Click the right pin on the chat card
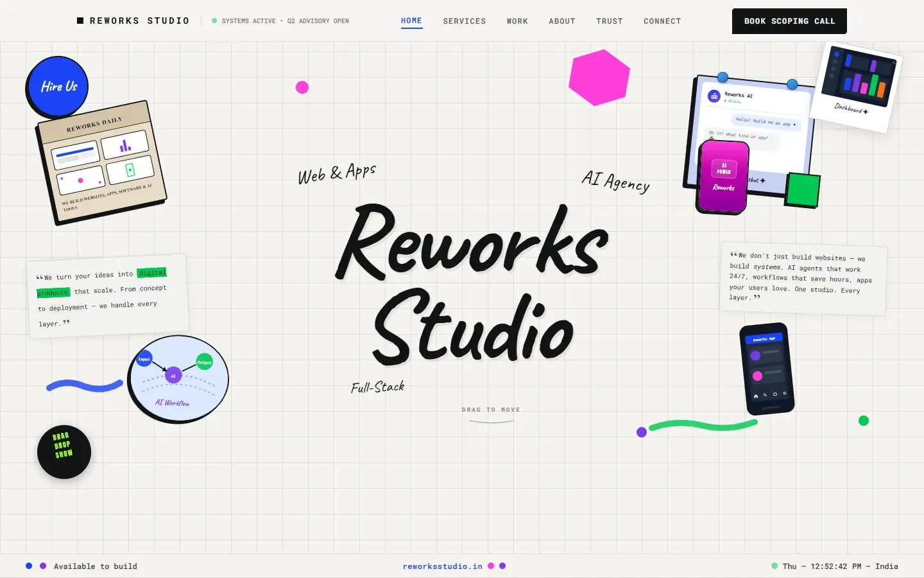Image resolution: width=924 pixels, height=578 pixels. [x=792, y=84]
